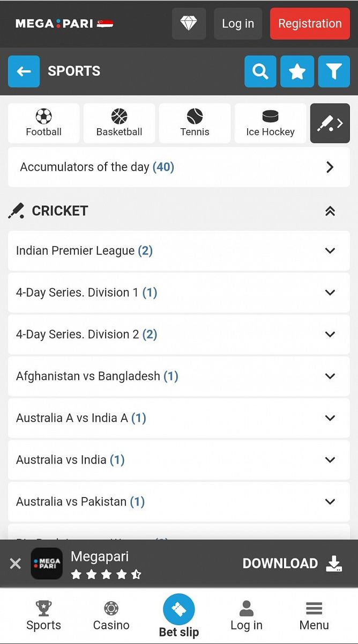Viewport: 358px width, 644px height.
Task: Select the Football sport icon
Action: point(44,123)
